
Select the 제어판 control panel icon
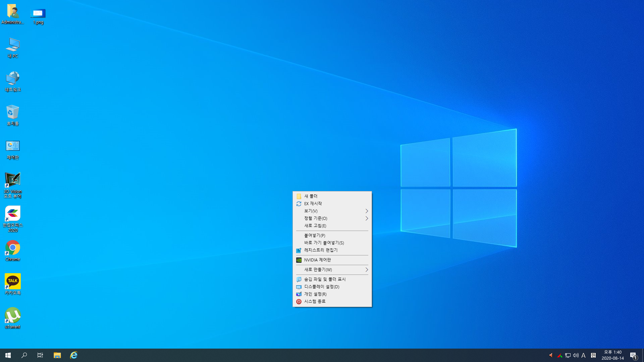13,149
